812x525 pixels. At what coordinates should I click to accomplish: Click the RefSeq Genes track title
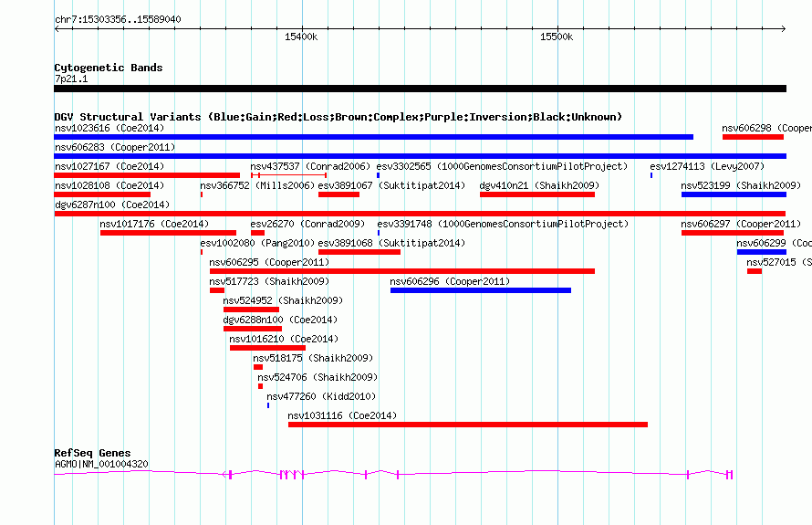point(93,453)
